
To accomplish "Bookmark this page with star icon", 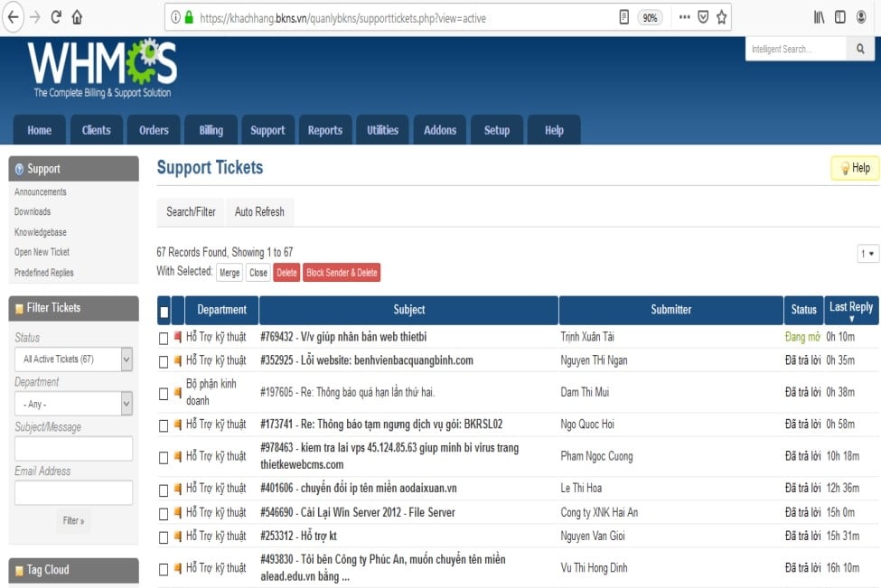I will [x=723, y=17].
